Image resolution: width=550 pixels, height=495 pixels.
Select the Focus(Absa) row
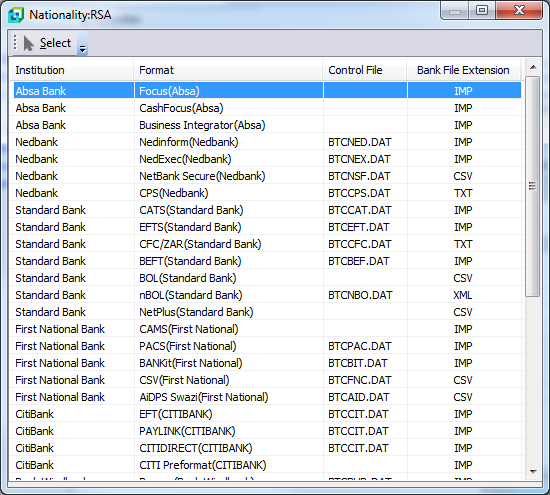point(267,91)
